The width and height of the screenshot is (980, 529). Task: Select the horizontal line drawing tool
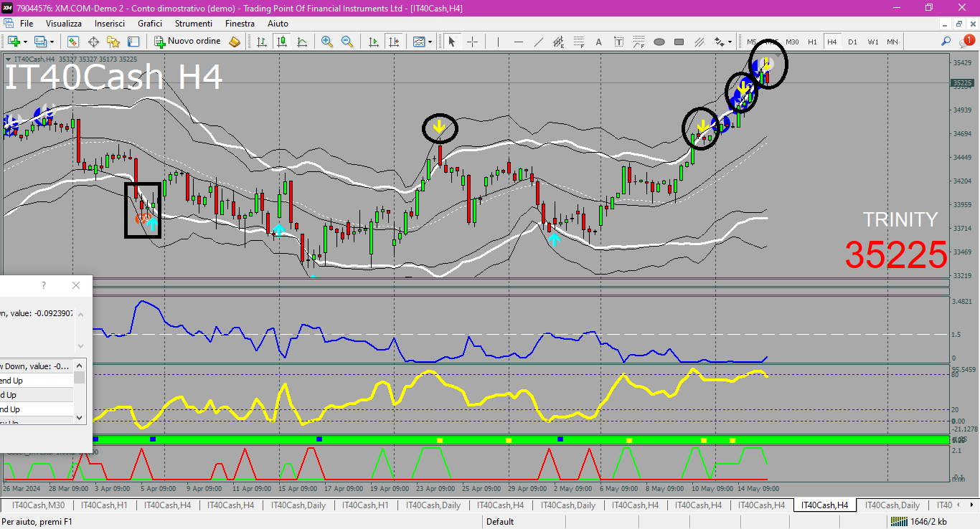click(x=518, y=42)
